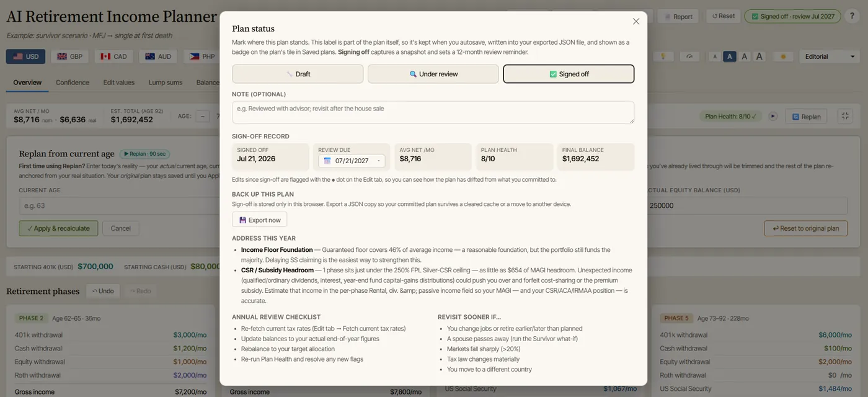Click the Signed off review Jul 2027 badge
This screenshot has height=397, width=868.
792,17
